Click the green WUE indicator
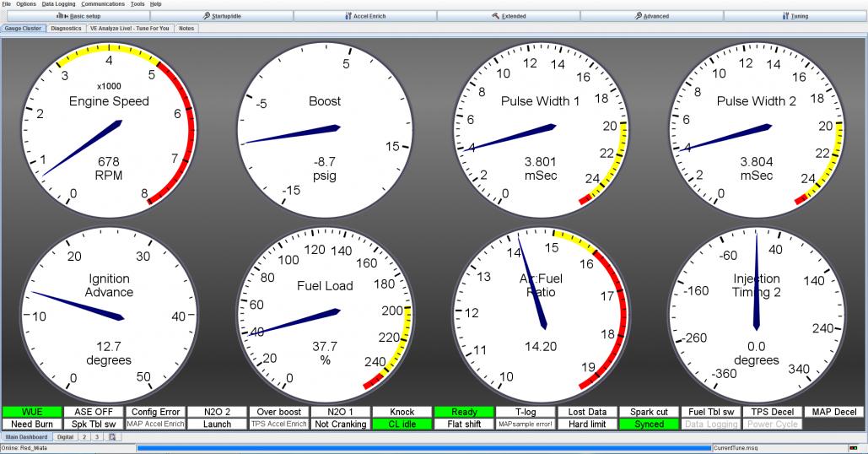 (33, 412)
